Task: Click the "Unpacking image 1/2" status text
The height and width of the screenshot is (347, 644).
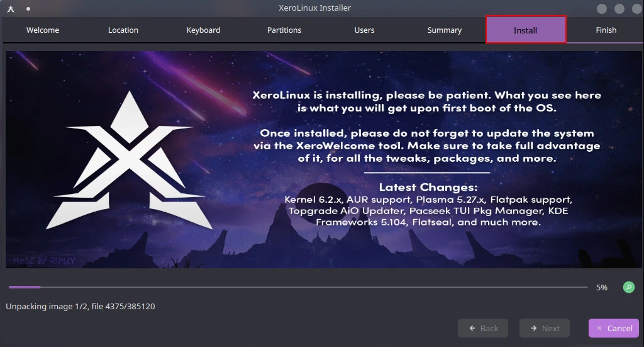Action: [x=80, y=307]
